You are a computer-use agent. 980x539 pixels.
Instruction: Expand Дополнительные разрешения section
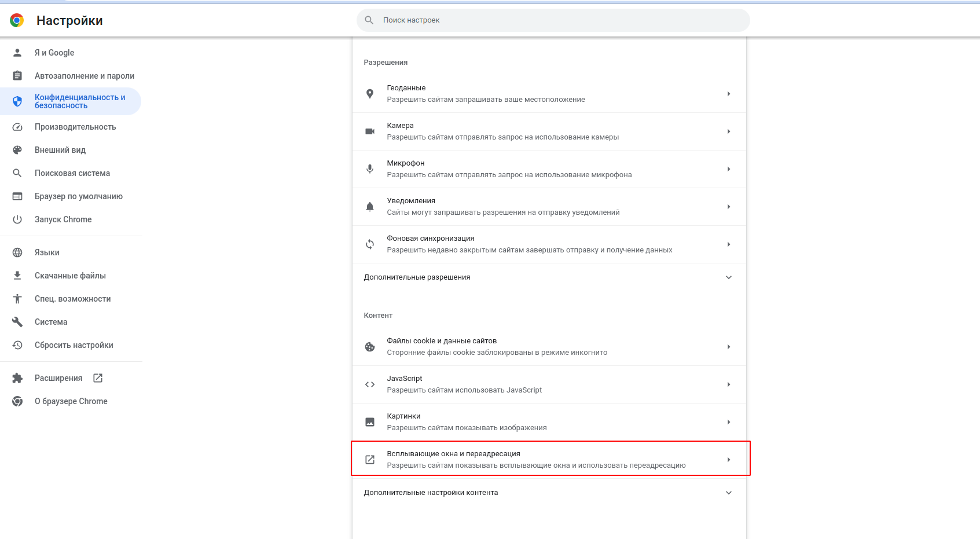pyautogui.click(x=549, y=277)
